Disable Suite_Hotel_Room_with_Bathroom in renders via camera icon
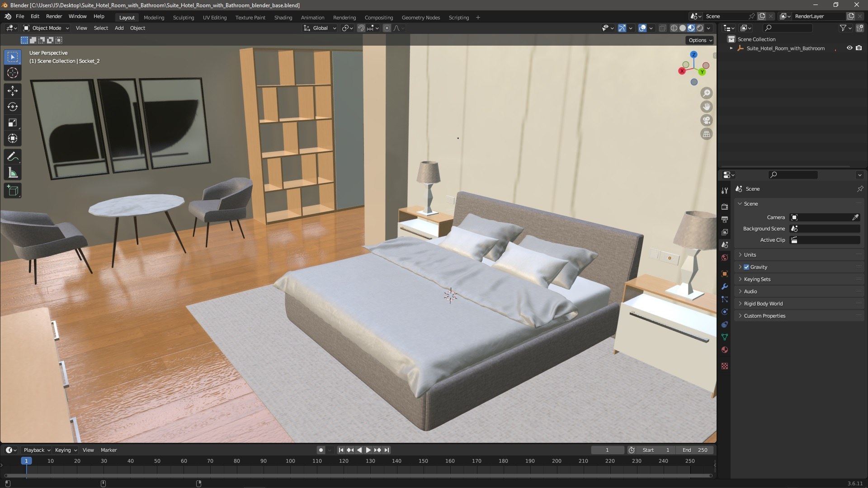The image size is (868, 488). (x=859, y=48)
